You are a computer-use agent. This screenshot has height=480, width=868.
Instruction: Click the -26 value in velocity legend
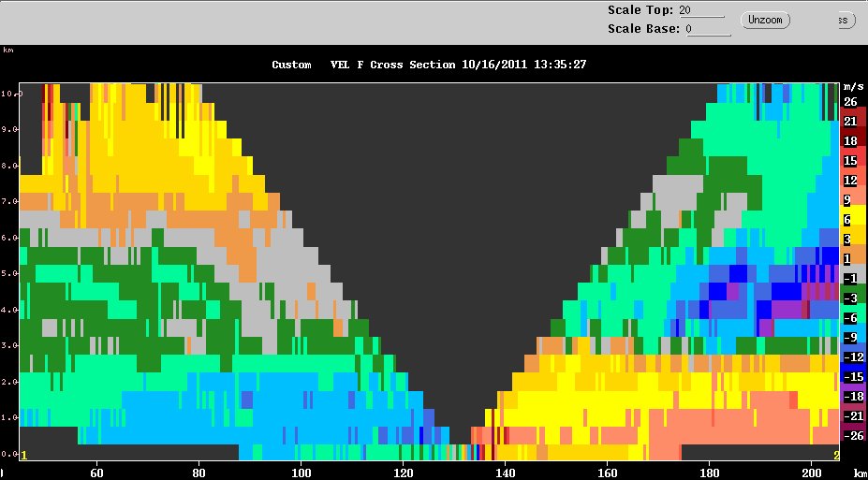pos(853,436)
